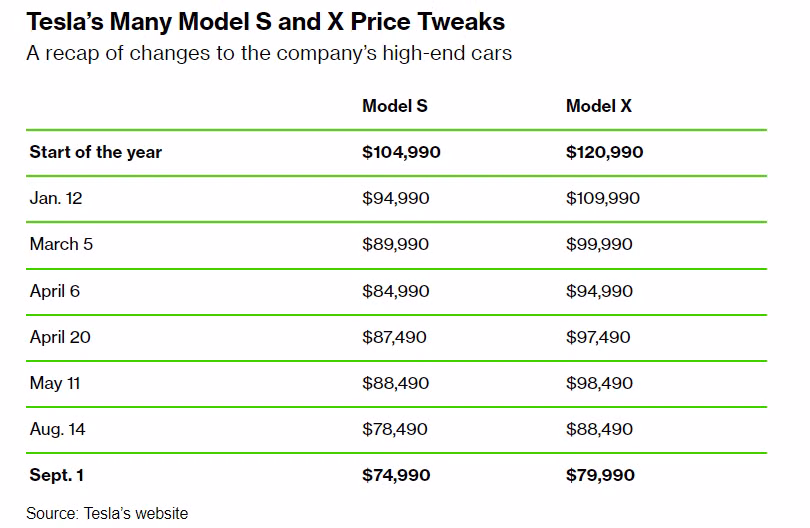Click the $98,490 Model X price
This screenshot has width=810, height=528.
click(x=599, y=383)
